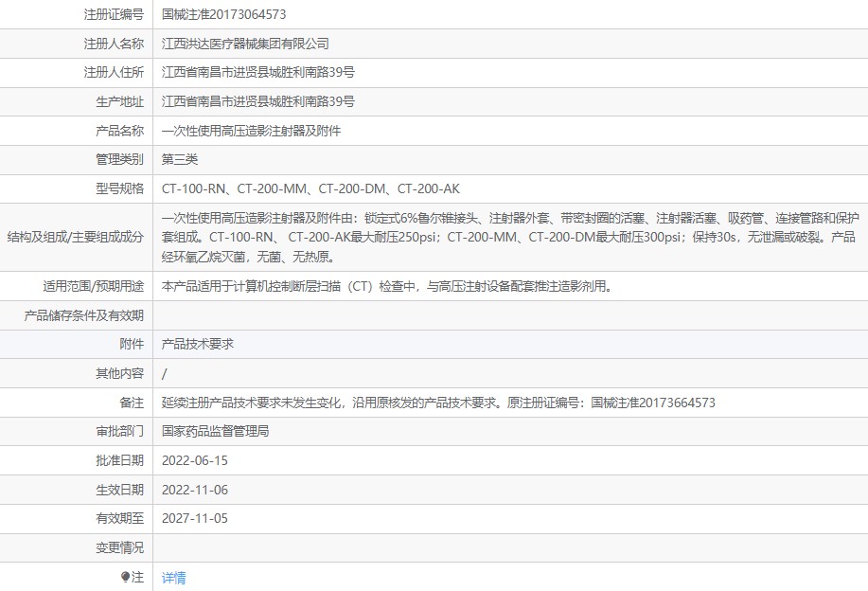Select the address in the 注册人住所 row
Screen dimensions: 868x591
(258, 72)
